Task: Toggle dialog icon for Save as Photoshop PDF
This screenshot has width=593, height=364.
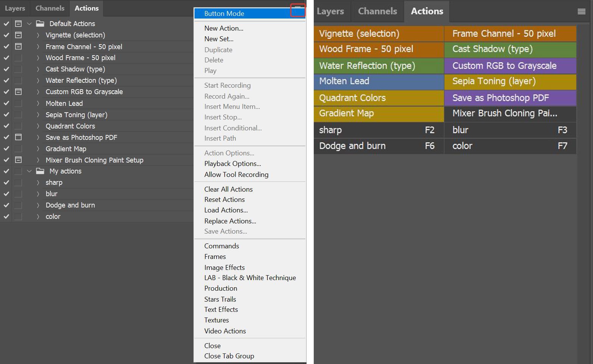Action: 18,137
